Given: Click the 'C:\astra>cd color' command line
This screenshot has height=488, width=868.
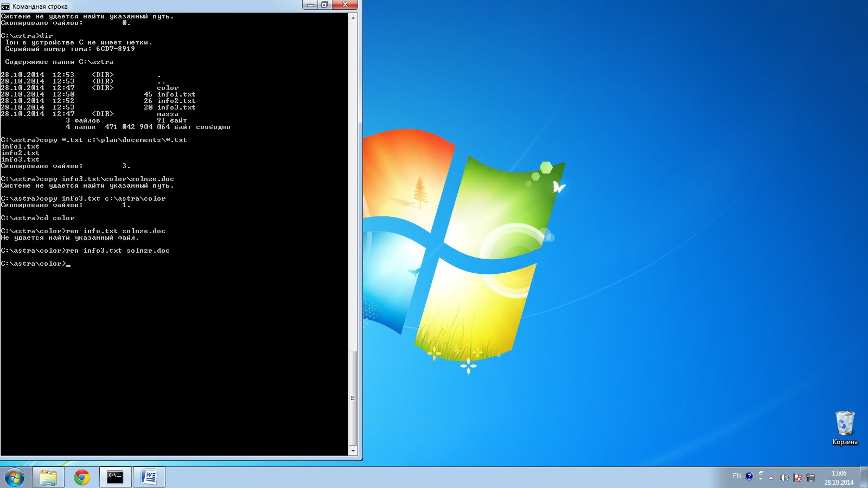Looking at the screenshot, I should tap(38, 218).
